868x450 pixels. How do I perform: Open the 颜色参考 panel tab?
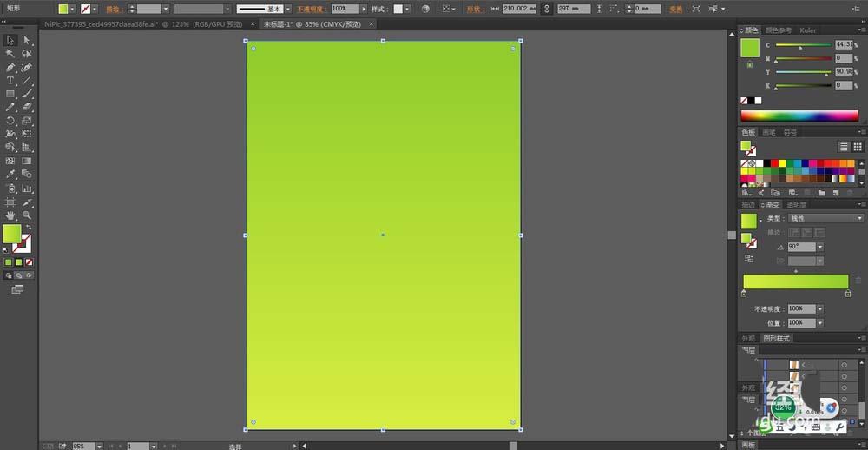point(779,30)
